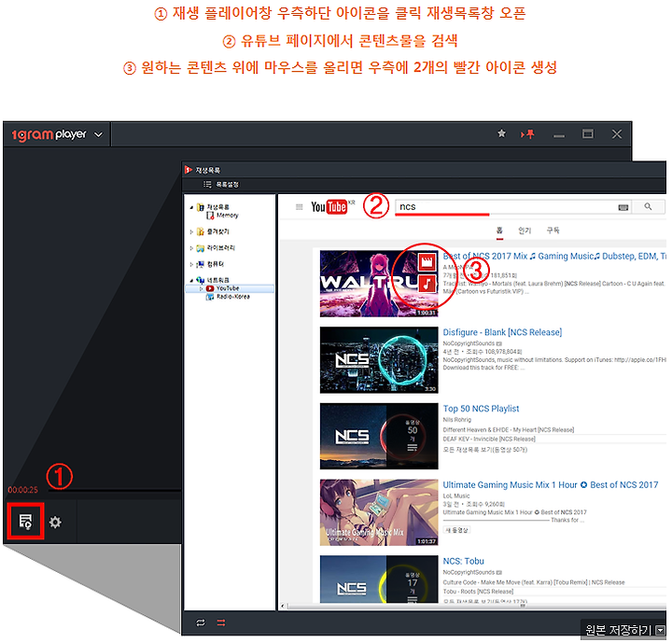Click Tobu - Roots [NCS Release] entry
This screenshot has height=642, width=672.
[x=478, y=592]
